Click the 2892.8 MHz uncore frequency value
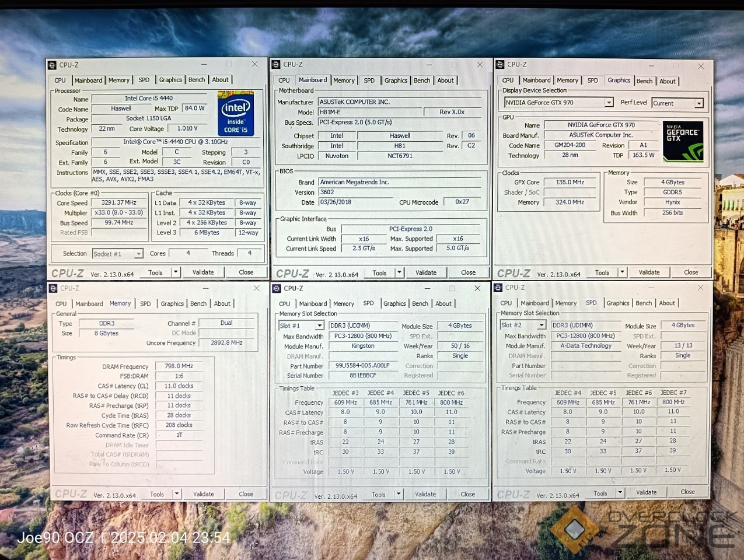744x560 pixels. (227, 343)
